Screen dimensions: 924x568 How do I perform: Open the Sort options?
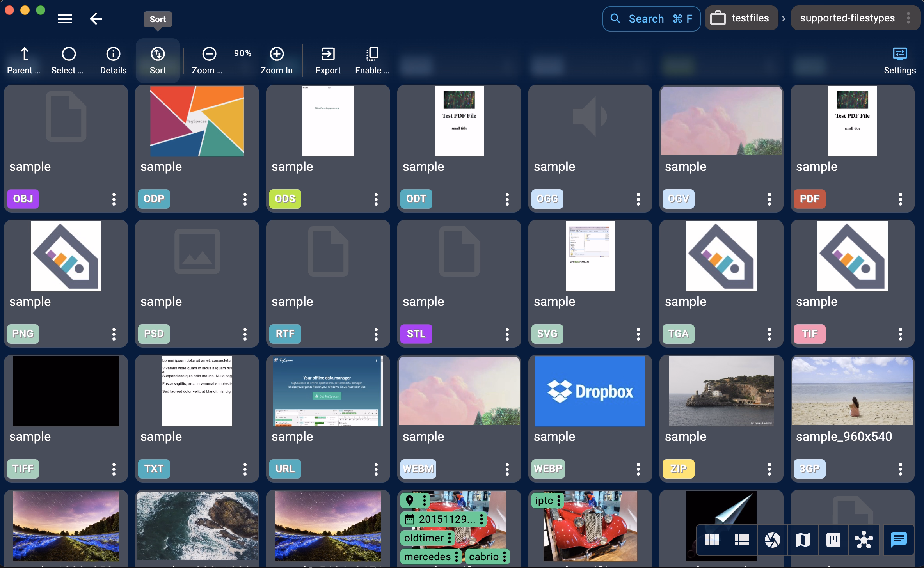[x=158, y=61]
